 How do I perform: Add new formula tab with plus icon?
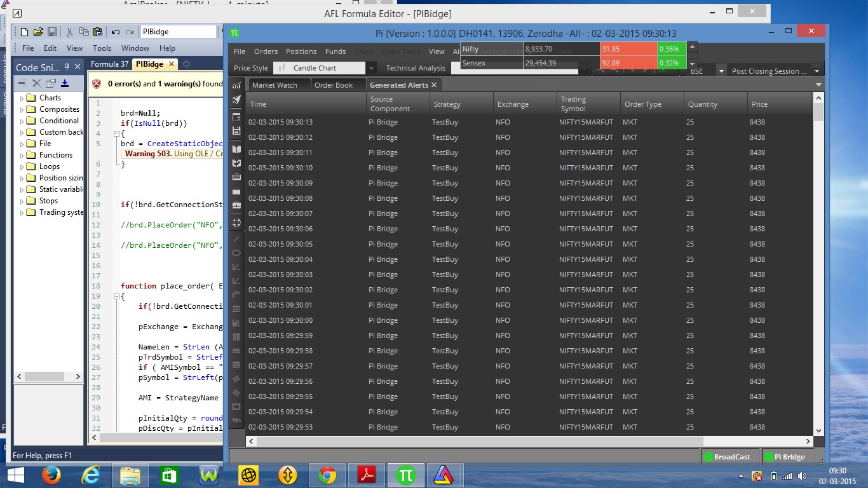(x=186, y=64)
